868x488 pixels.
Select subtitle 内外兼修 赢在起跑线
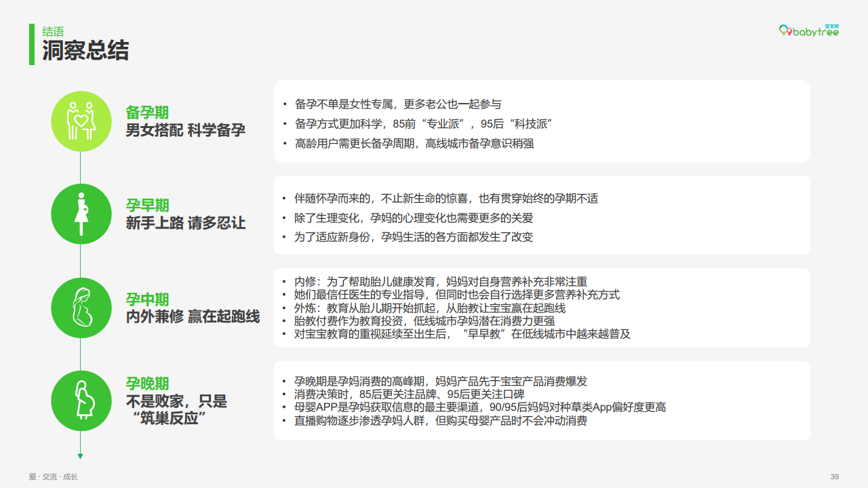[x=193, y=317]
